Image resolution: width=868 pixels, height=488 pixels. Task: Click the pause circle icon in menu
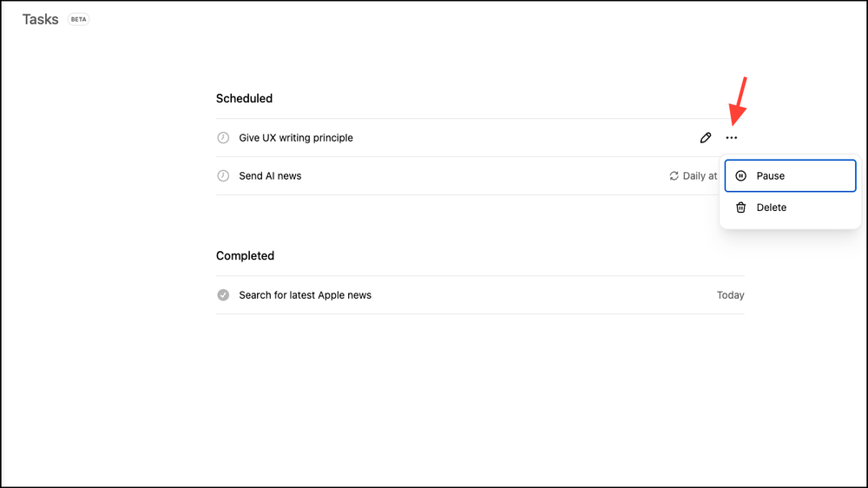pyautogui.click(x=740, y=175)
